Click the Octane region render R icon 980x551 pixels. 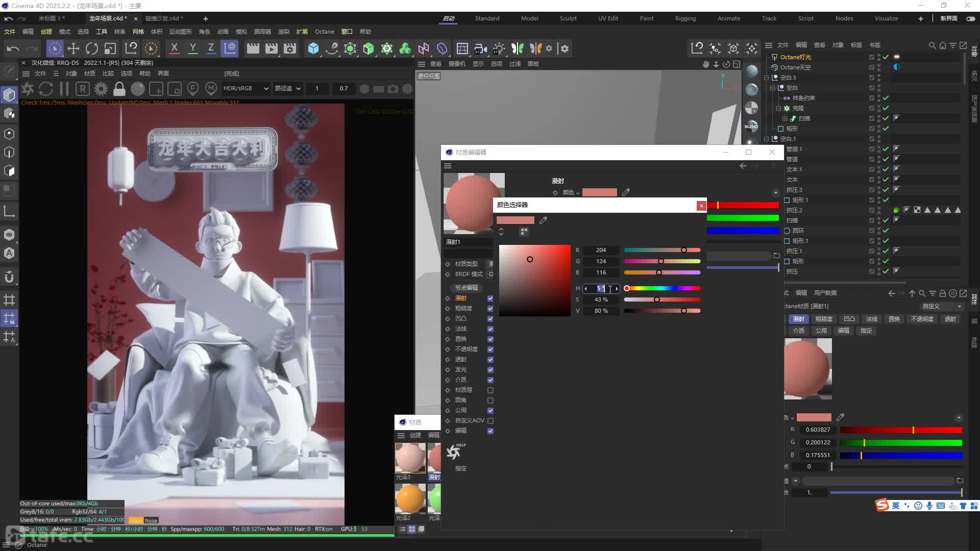click(83, 89)
